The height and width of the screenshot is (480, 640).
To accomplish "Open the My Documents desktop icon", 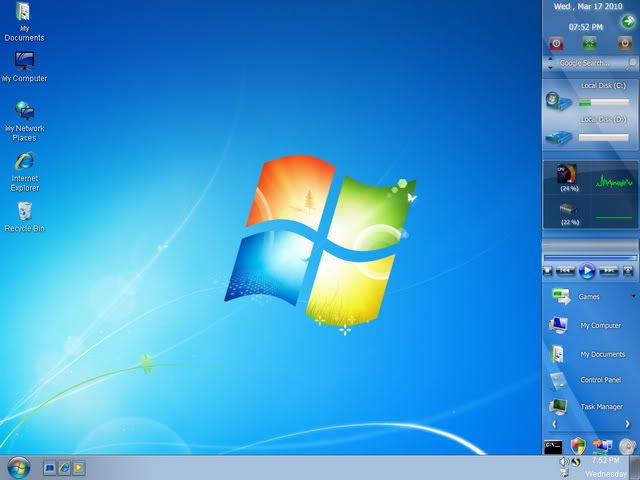I will (x=24, y=22).
